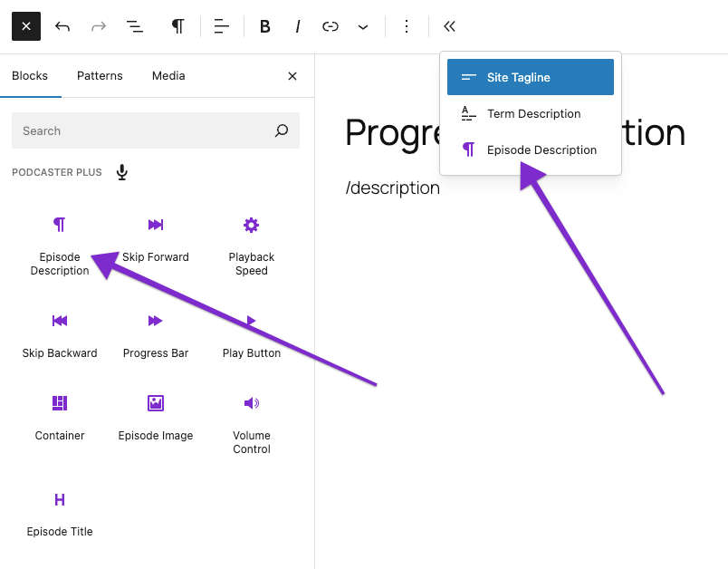728x569 pixels.
Task: Close the inserter panel using the X beside Media
Action: [x=292, y=76]
